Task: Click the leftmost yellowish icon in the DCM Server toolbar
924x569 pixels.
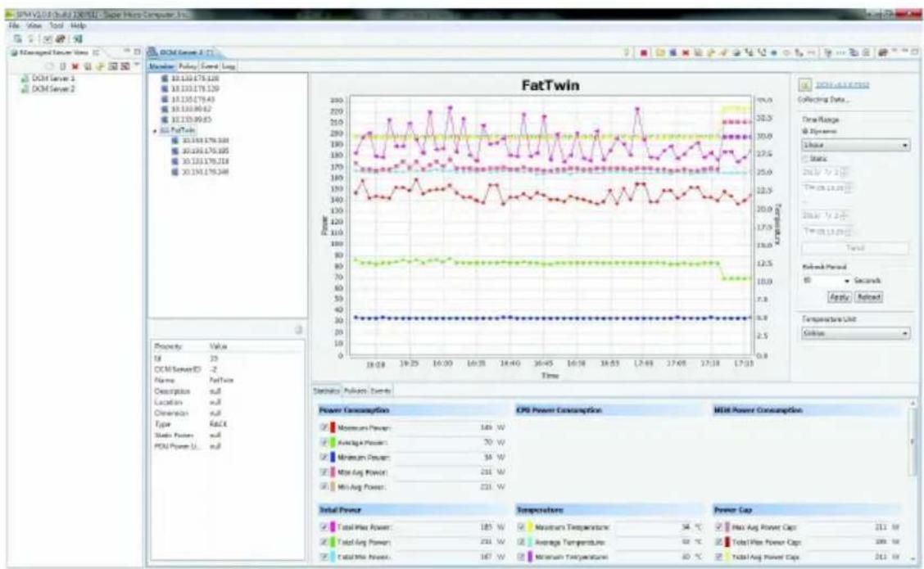Action: [x=627, y=53]
